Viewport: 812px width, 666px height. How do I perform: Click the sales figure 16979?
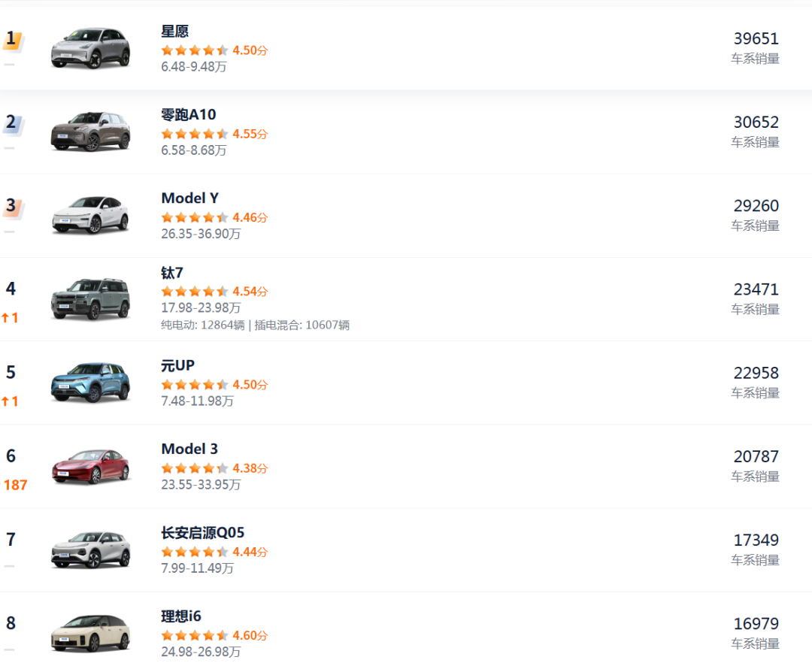tap(756, 624)
